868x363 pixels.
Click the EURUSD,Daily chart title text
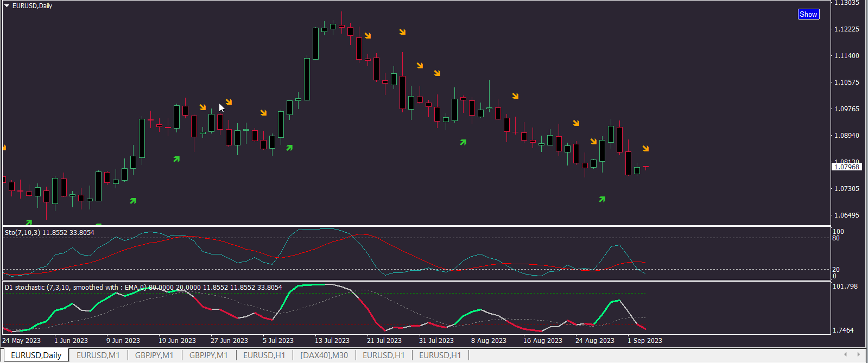coord(33,6)
